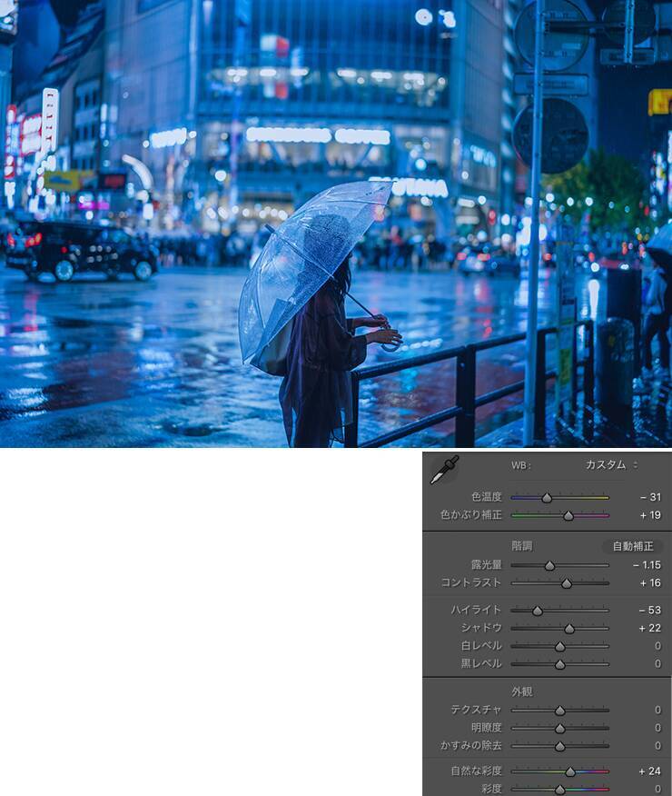This screenshot has width=672, height=796.
Task: Click the 自然な彩度 vibrance slider handle
Action: (x=570, y=771)
